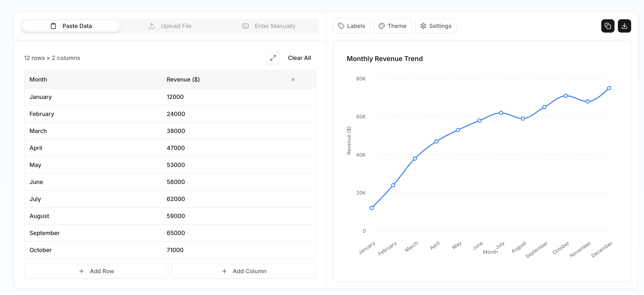Add a new column to table
644x295 pixels.
pos(244,271)
